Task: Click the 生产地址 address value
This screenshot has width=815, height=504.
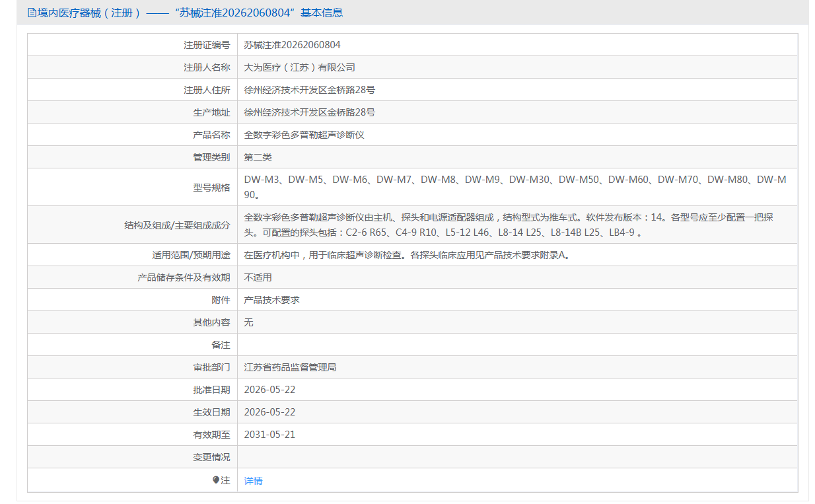Action: point(310,112)
